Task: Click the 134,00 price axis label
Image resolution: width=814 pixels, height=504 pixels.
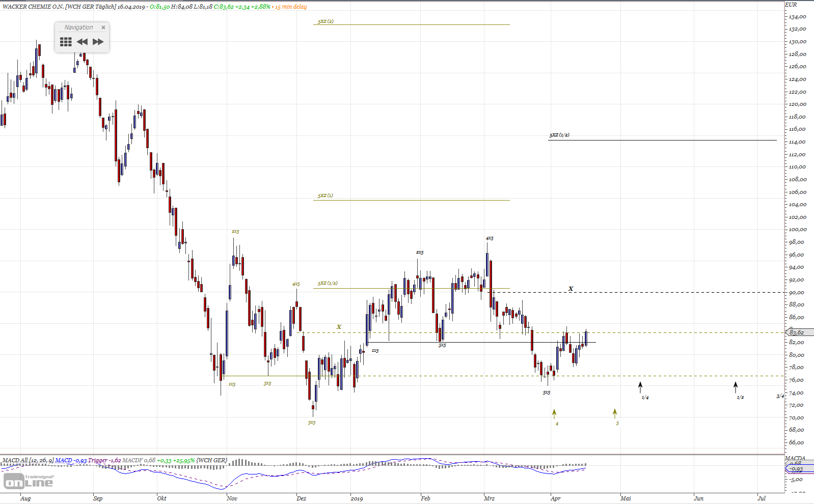Action: [798, 16]
